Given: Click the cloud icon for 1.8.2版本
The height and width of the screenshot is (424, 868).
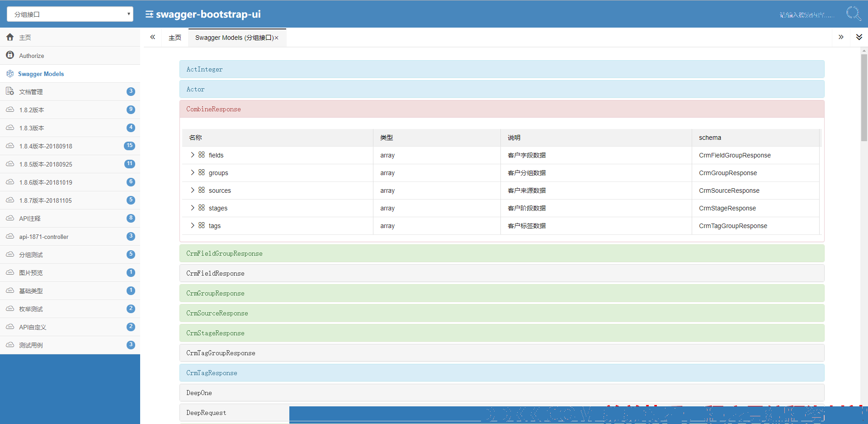Looking at the screenshot, I should click(10, 110).
